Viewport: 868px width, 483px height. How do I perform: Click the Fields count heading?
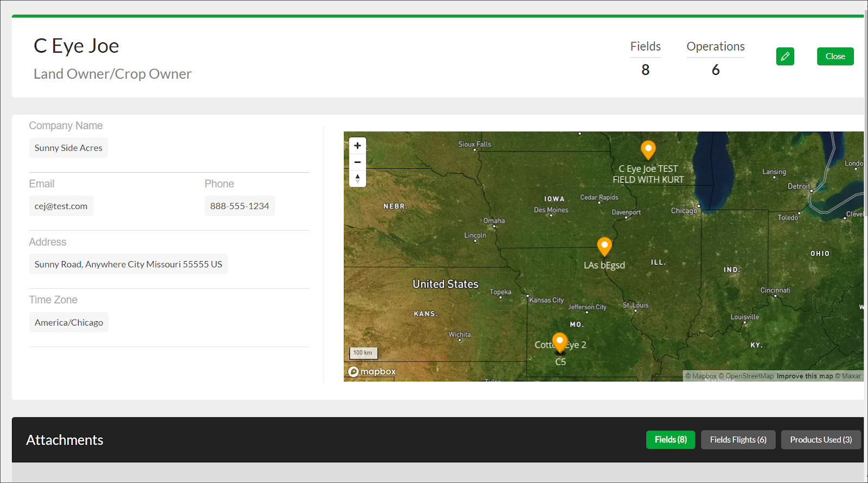point(646,47)
